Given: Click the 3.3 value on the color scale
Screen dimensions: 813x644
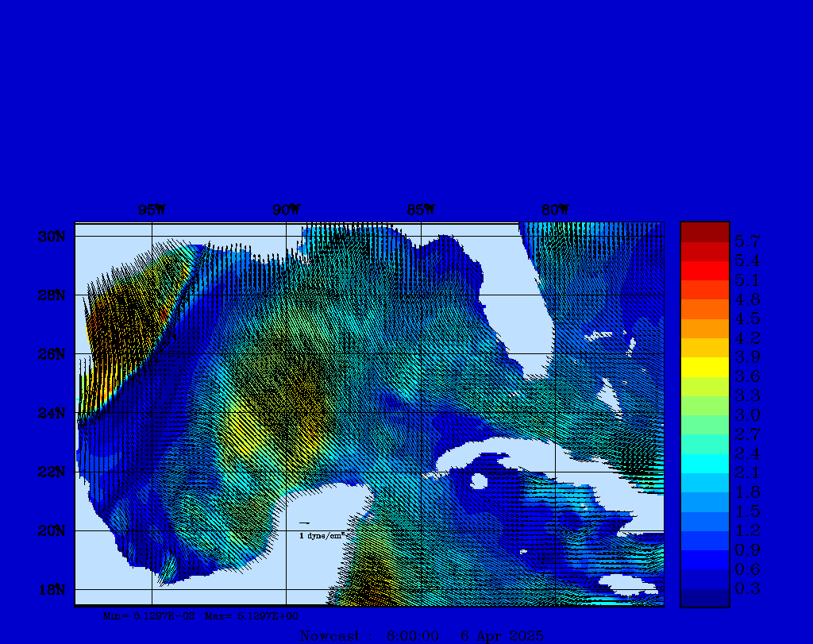Looking at the screenshot, I should (x=747, y=395).
